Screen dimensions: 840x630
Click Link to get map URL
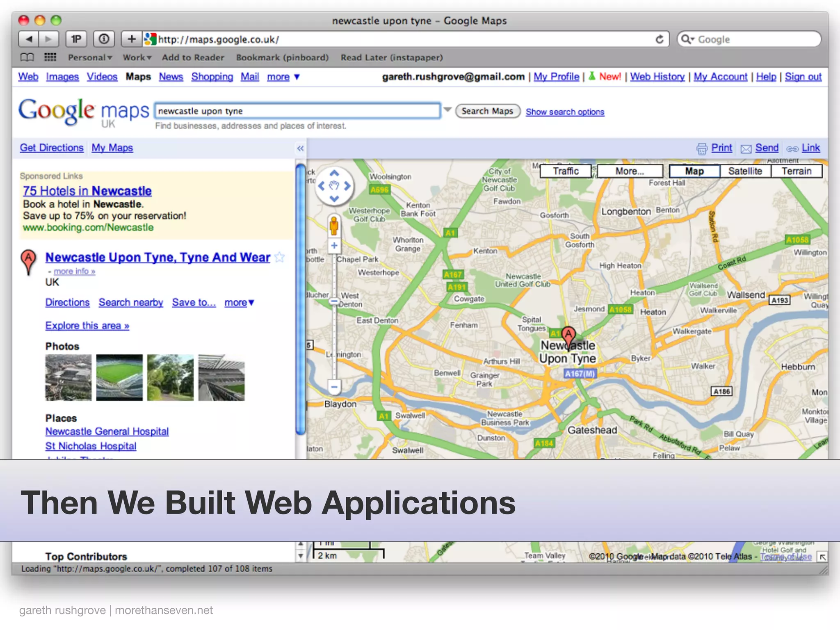(811, 148)
